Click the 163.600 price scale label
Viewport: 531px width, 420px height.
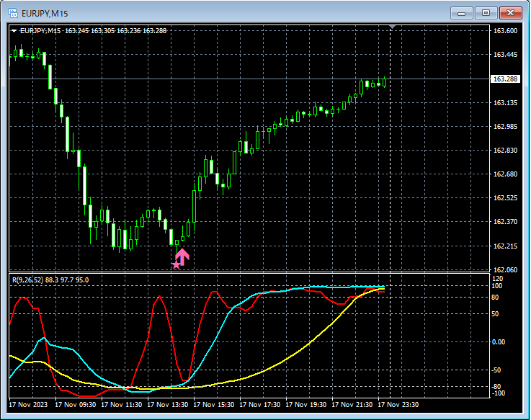point(505,31)
